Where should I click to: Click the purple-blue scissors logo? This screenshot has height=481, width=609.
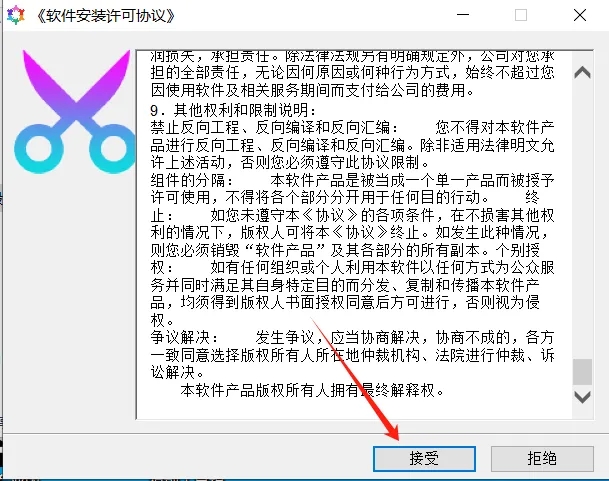(x=75, y=112)
